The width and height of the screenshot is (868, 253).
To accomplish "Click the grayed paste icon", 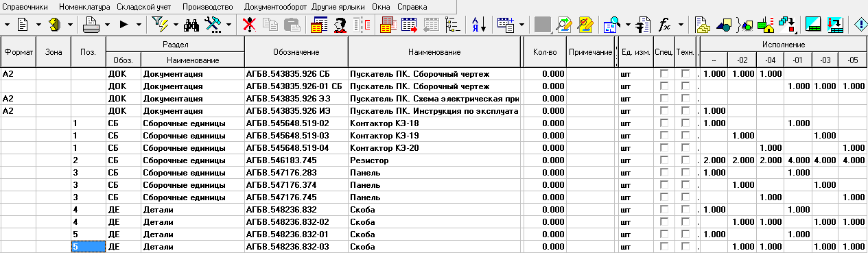I will pyautogui.click(x=292, y=25).
